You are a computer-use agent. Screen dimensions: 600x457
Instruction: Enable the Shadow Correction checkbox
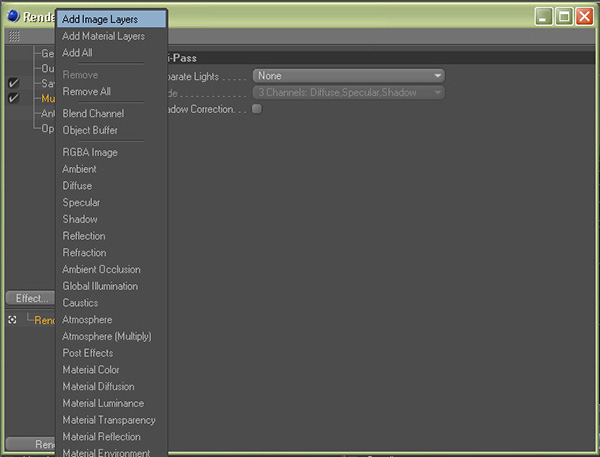coord(257,109)
